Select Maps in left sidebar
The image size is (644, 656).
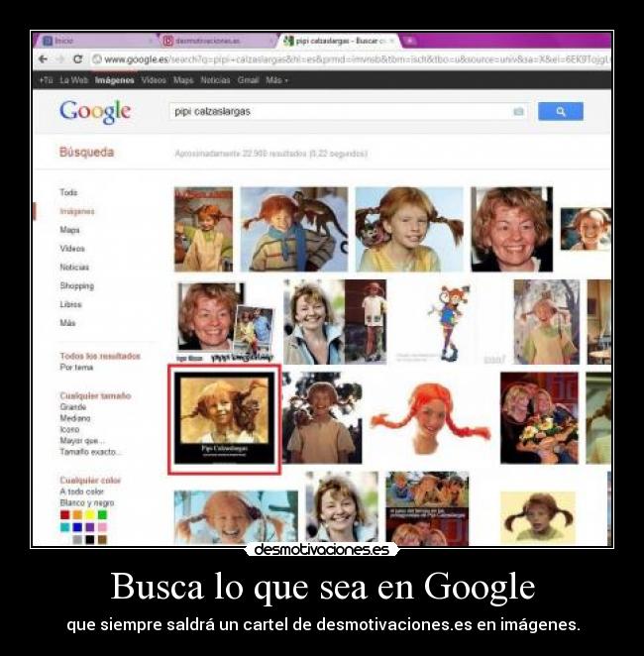69,230
